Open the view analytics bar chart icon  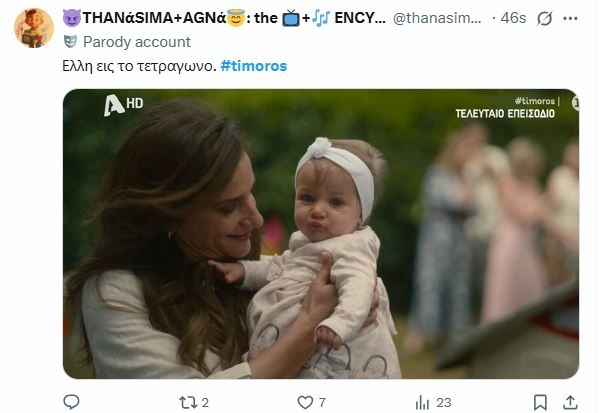click(x=422, y=402)
